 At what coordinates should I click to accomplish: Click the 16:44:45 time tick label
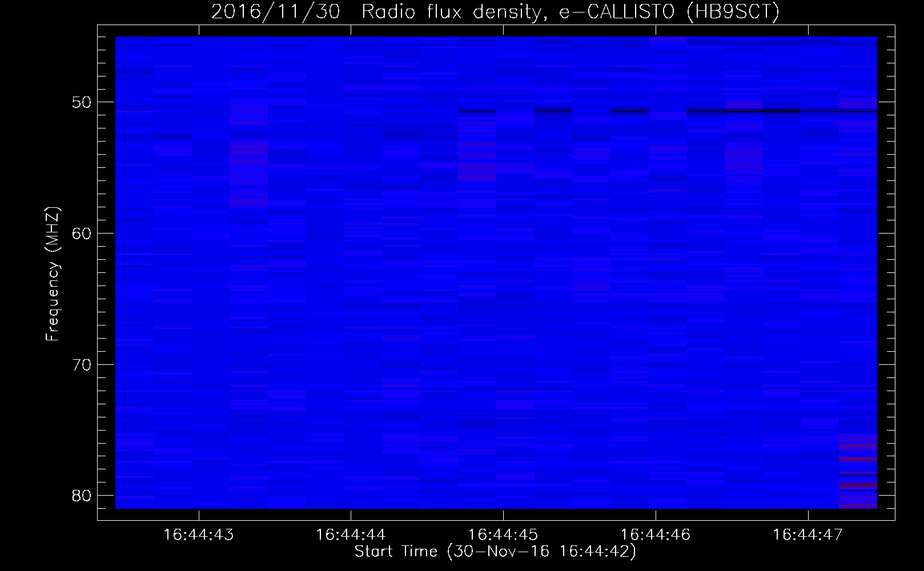coord(503,535)
